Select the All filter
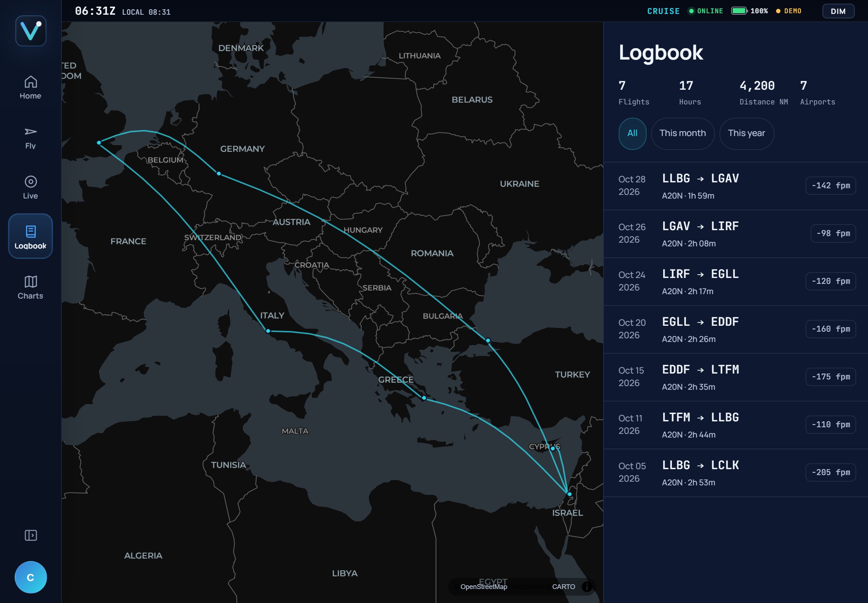The image size is (868, 603). 632,133
